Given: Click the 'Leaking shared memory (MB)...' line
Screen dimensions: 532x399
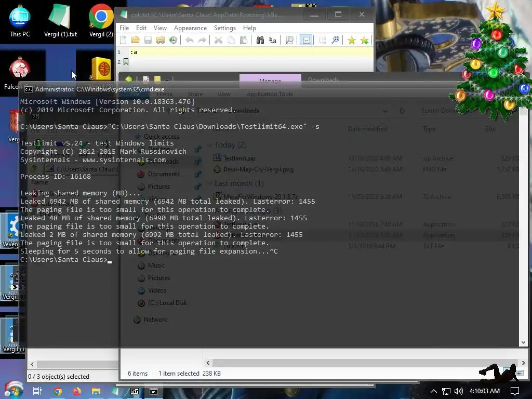Looking at the screenshot, I should [81, 193].
